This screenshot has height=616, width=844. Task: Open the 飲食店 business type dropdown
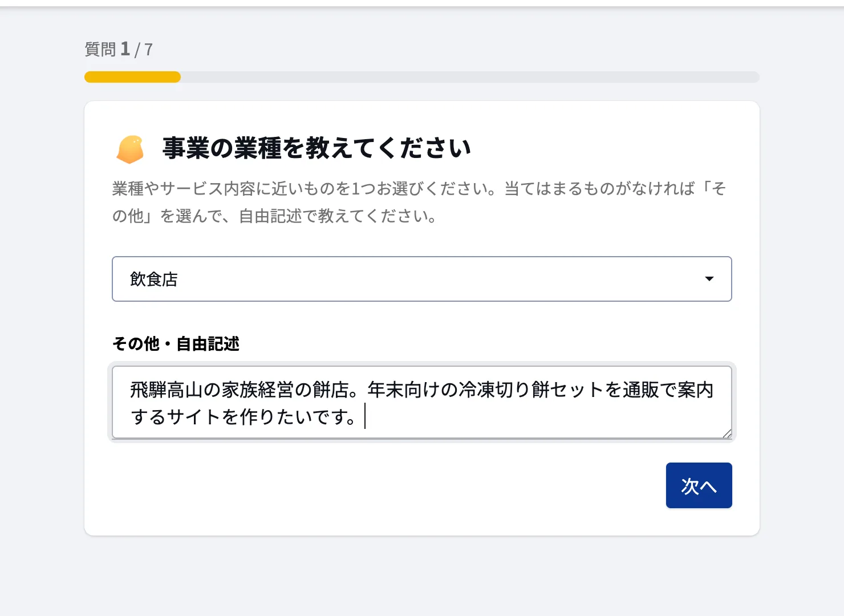[x=422, y=279]
